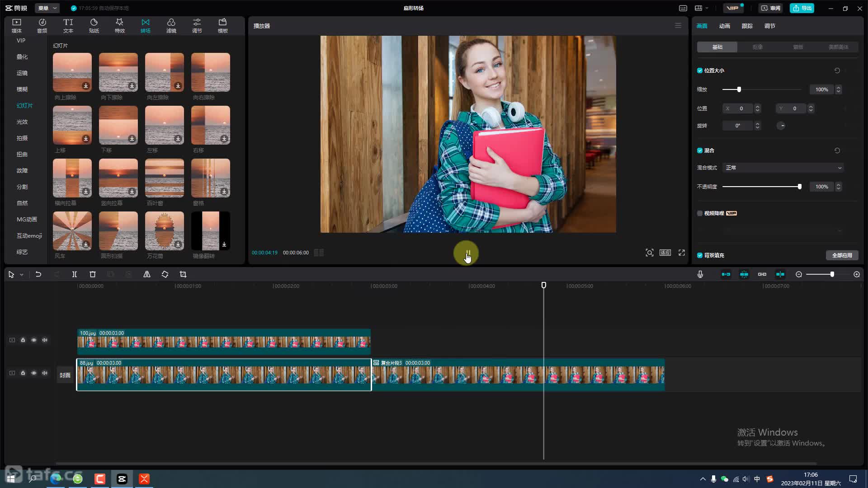Undo the last edit in the timeline toolbar
This screenshot has width=868, height=488.
[x=38, y=274]
